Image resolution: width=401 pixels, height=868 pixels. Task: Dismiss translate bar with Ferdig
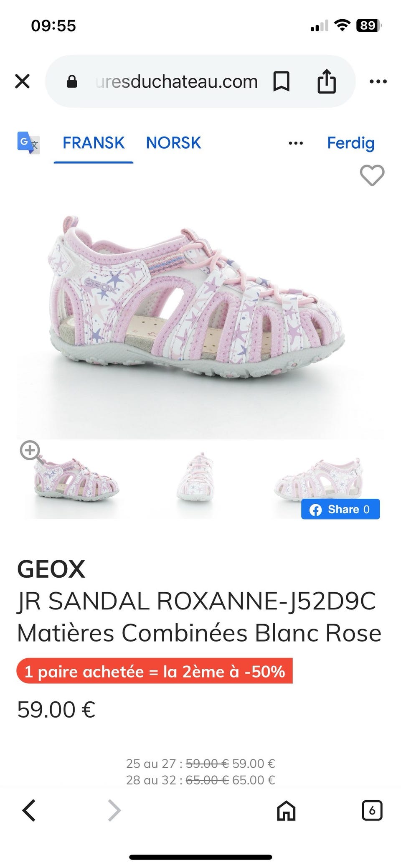(x=350, y=143)
